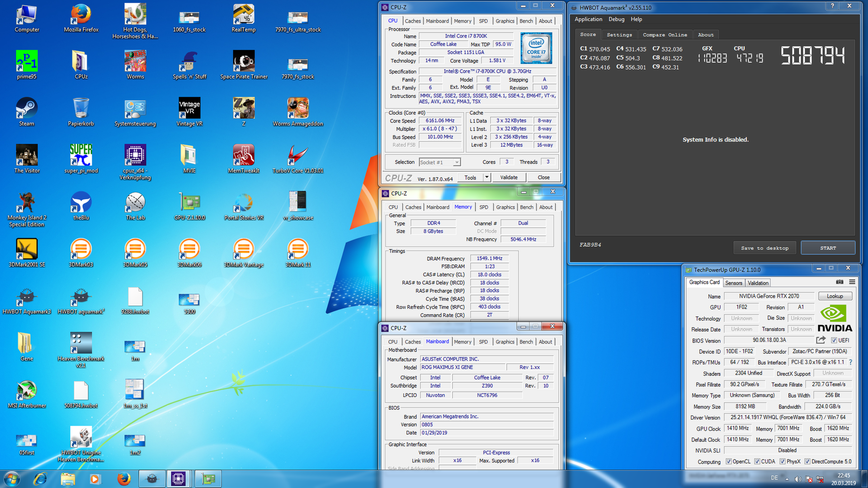The width and height of the screenshot is (868, 488).
Task: Open the 3DMark2001 SE shortcut
Action: click(x=27, y=253)
